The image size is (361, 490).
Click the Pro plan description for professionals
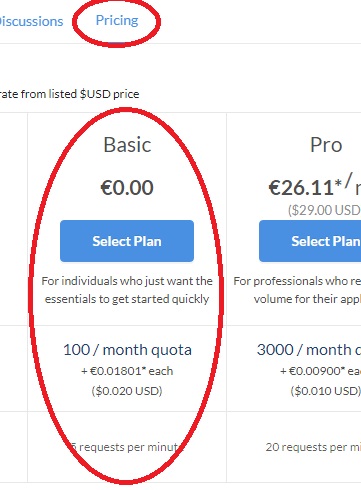297,290
